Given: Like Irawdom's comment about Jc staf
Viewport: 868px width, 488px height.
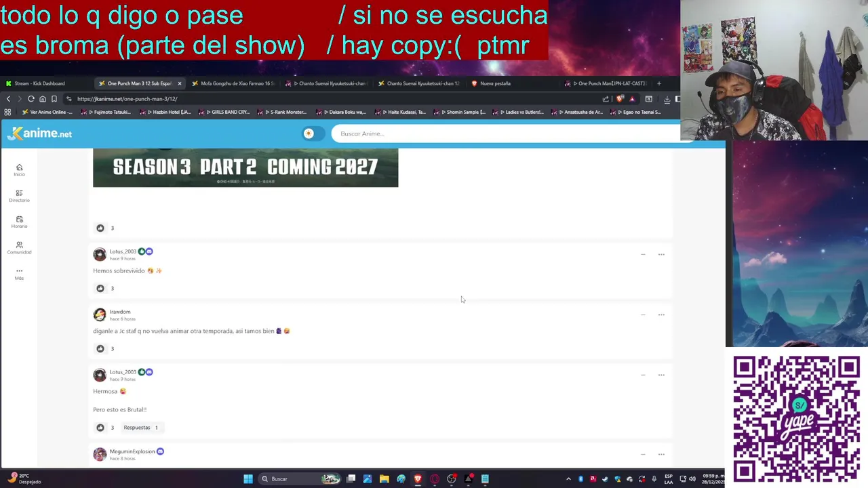Looking at the screenshot, I should click(100, 348).
